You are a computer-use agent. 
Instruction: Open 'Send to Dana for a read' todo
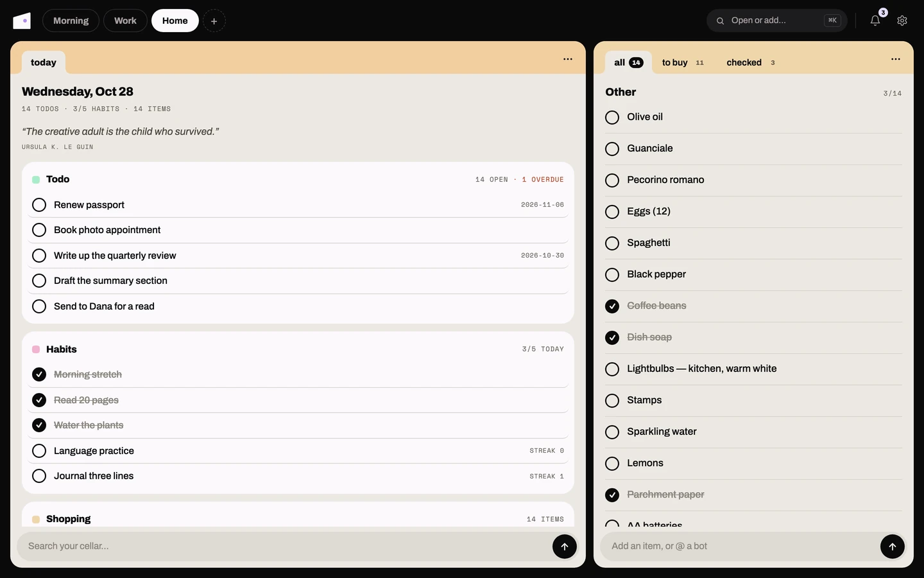(x=104, y=306)
